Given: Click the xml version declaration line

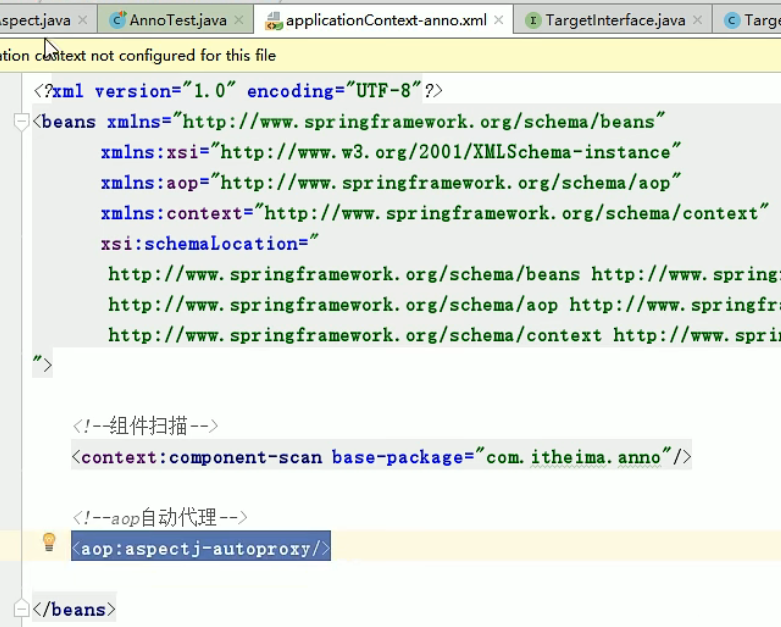Looking at the screenshot, I should [238, 91].
